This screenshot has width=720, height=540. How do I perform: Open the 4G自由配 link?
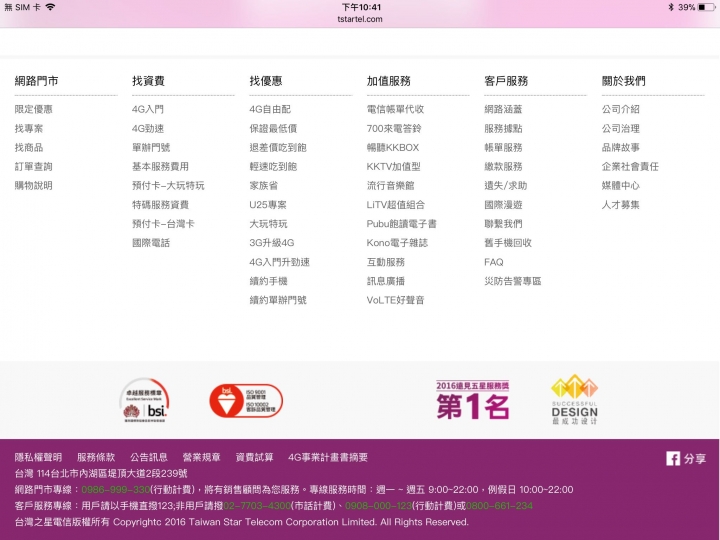[x=270, y=109]
